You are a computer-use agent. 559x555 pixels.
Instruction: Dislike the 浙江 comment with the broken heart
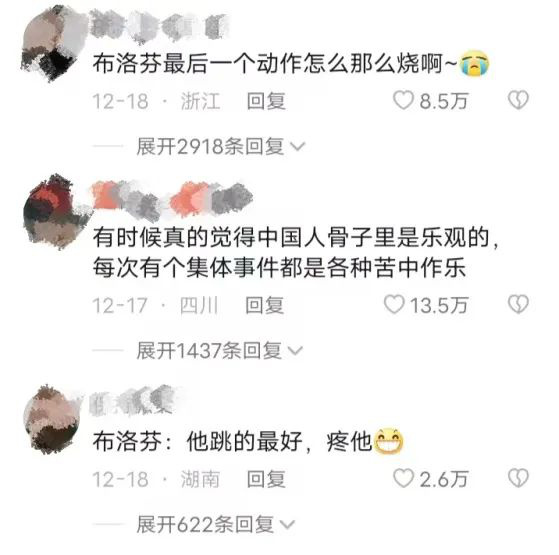(518, 100)
